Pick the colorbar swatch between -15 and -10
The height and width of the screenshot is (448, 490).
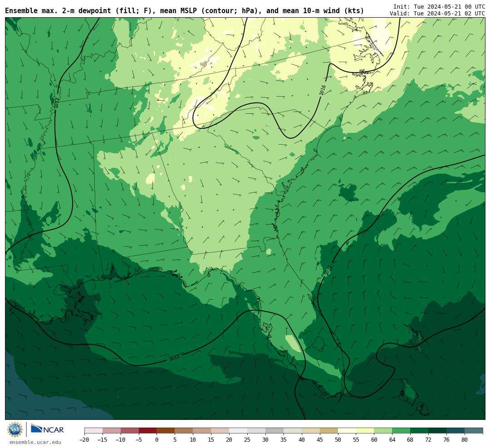click(x=112, y=431)
